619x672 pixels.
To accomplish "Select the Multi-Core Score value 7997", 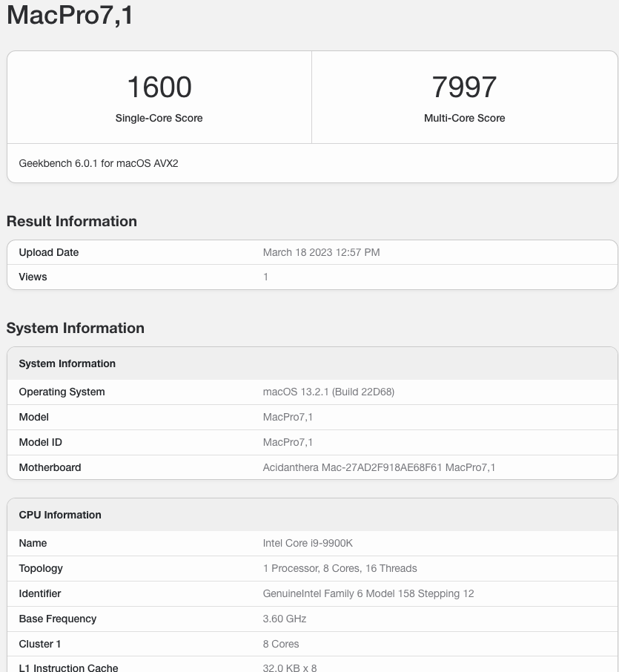I will pos(465,87).
